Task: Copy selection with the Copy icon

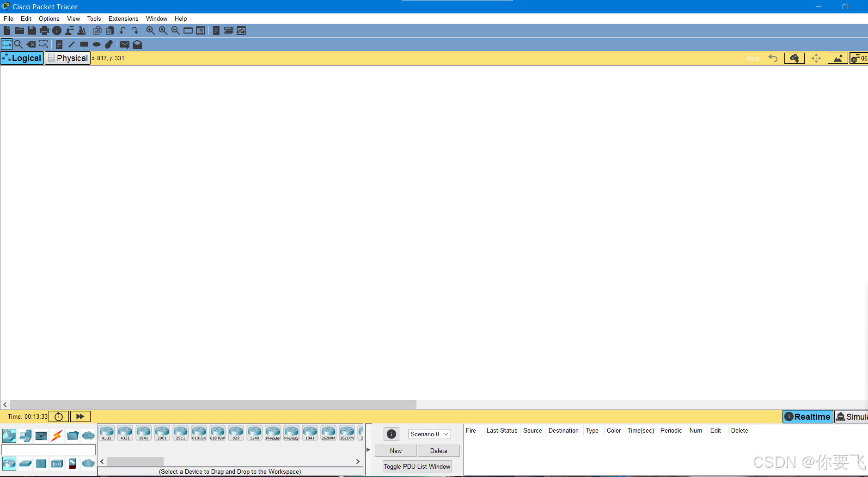Action: [x=97, y=31]
